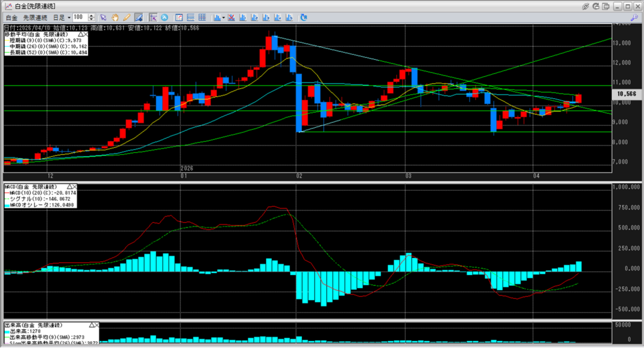Click the reload icon in title bar

pos(596,6)
